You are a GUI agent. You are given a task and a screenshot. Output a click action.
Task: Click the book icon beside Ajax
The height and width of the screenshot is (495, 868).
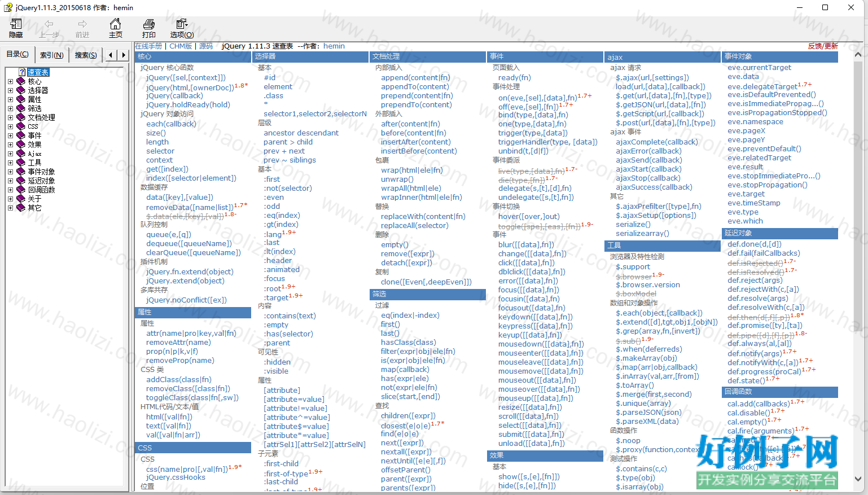21,154
